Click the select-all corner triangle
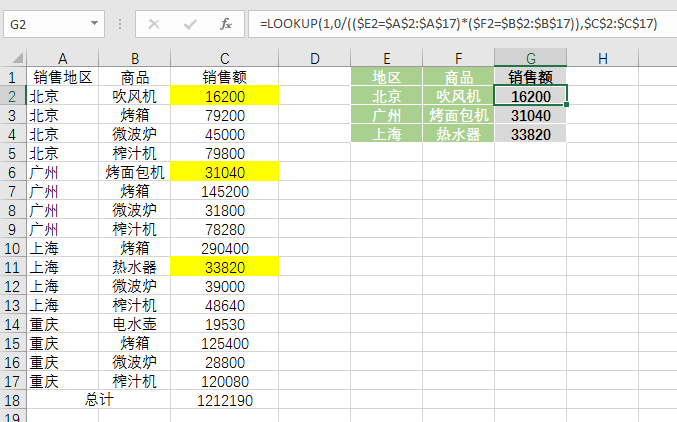677x422 pixels. 17,58
